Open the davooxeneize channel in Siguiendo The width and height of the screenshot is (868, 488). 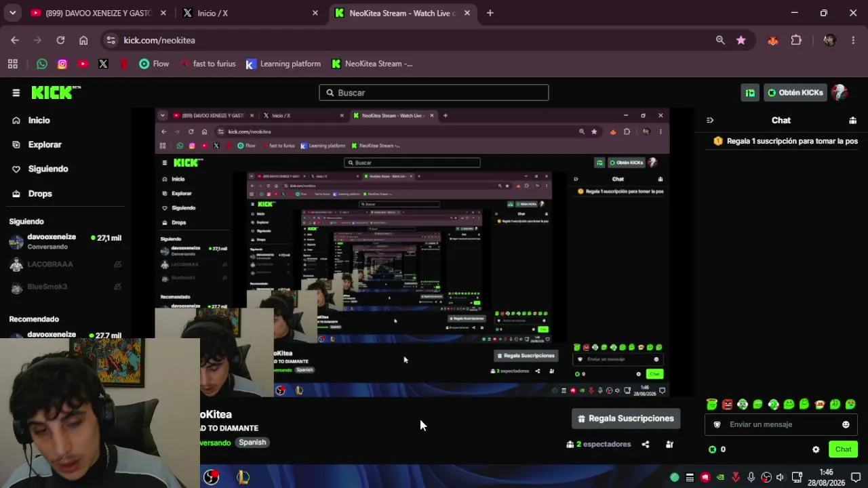tap(65, 241)
